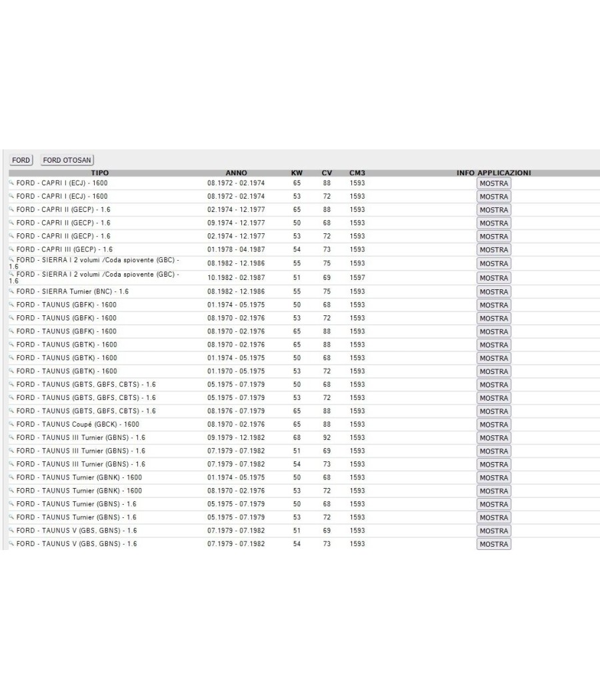The height and width of the screenshot is (700, 600).
Task: Click MOSTRA for CAPRI II 50 kW row
Action: coord(494,223)
